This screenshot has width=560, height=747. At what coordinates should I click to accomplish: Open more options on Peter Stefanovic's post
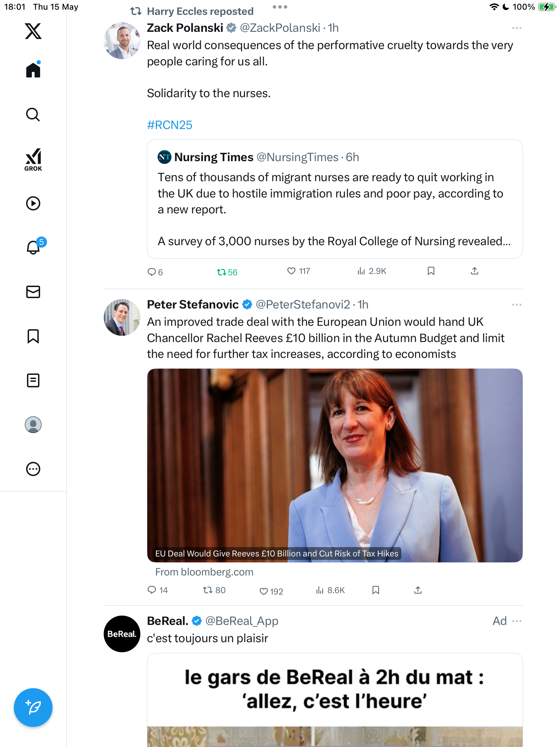[517, 305]
